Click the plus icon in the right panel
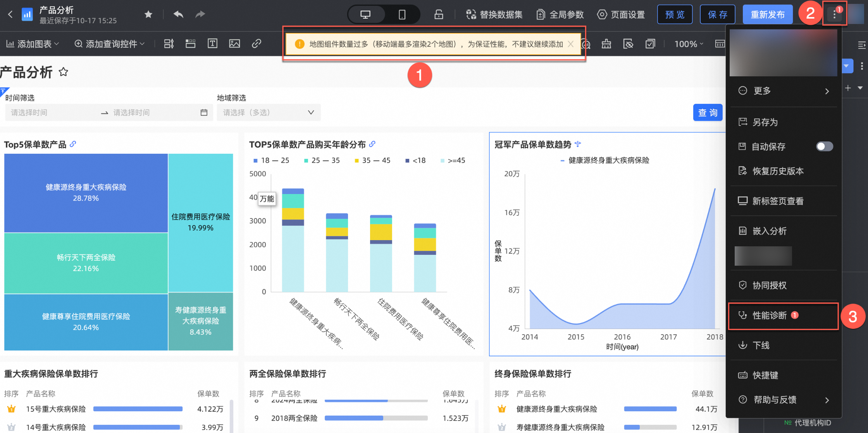 pos(848,88)
